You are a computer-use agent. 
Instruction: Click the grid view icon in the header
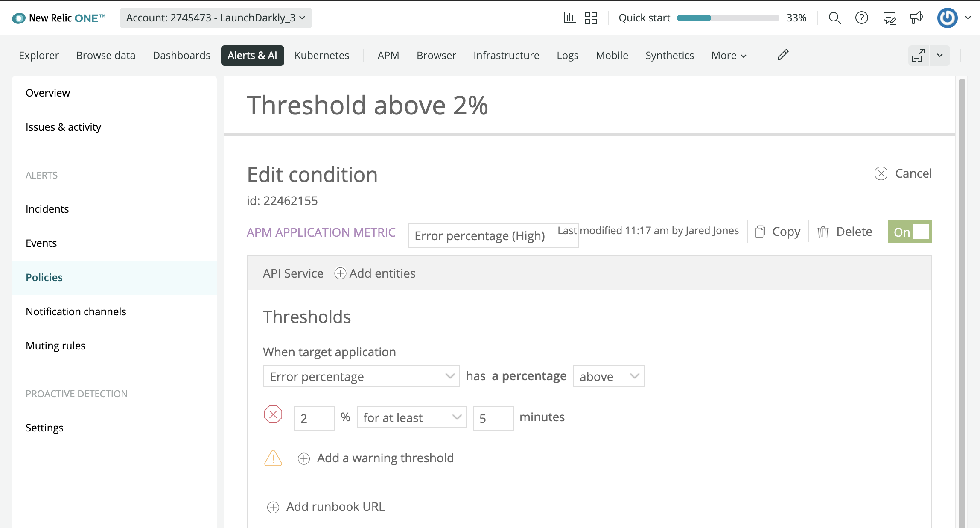pos(591,18)
